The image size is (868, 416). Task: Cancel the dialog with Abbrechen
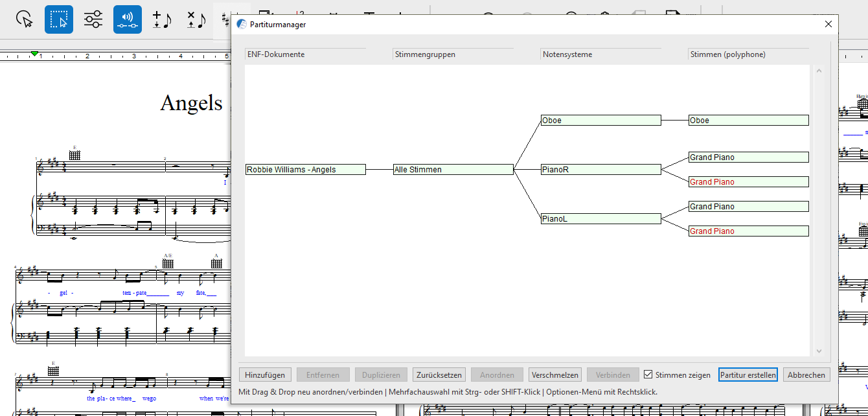point(806,375)
